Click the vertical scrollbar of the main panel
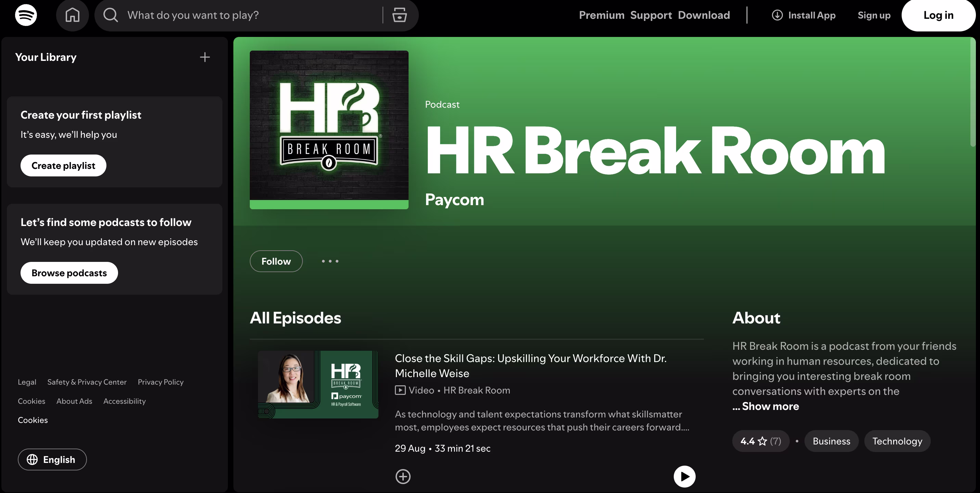Screen dimensions: 980x493 click(973, 92)
